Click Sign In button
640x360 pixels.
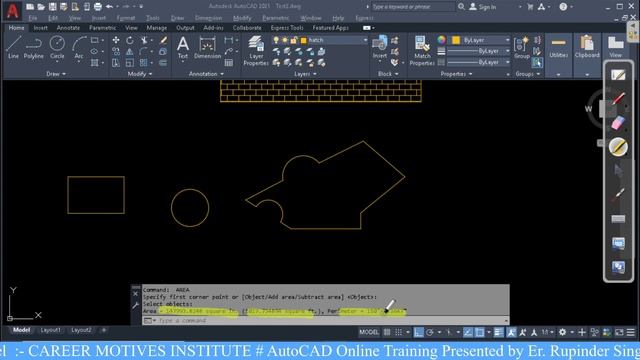pos(483,7)
